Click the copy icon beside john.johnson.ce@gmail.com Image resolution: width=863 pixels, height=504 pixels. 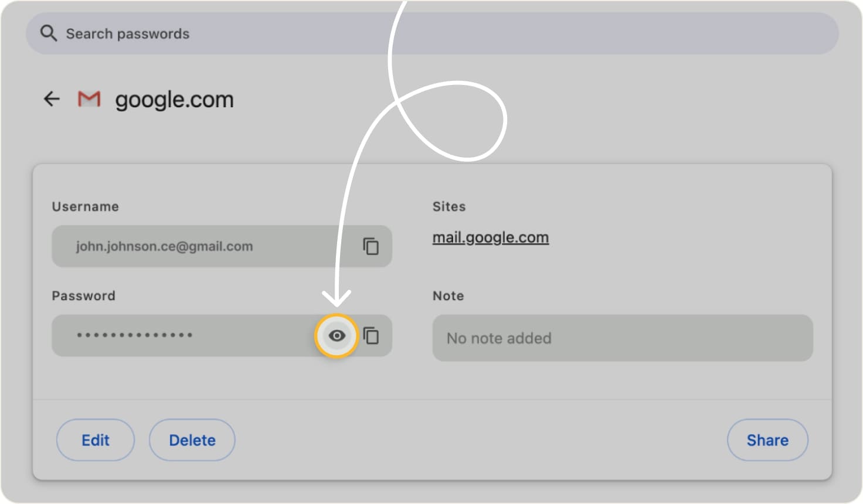371,246
